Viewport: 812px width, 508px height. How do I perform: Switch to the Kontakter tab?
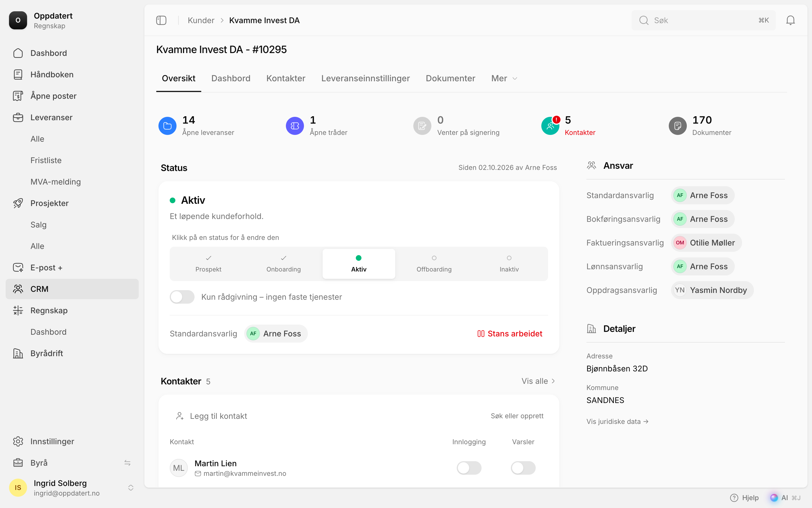click(286, 78)
